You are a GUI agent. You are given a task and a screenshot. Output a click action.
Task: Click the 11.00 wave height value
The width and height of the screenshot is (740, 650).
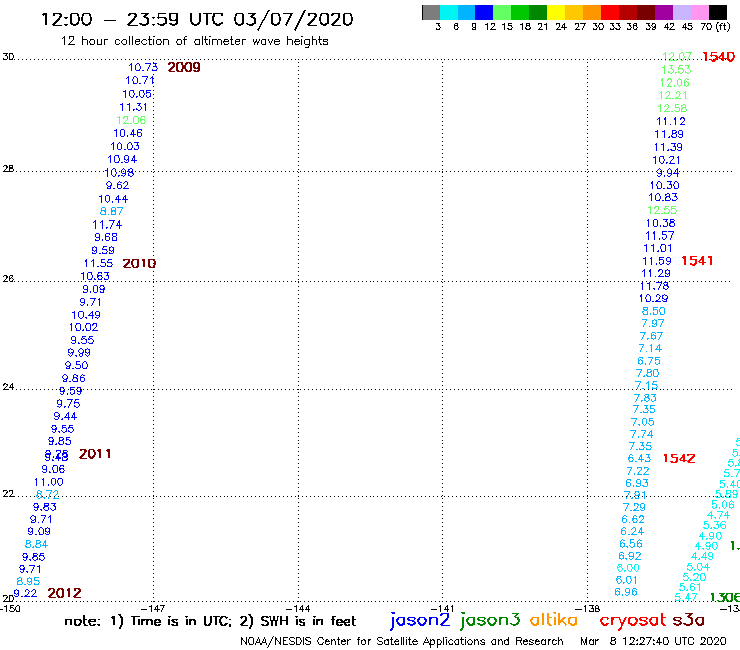(49, 482)
